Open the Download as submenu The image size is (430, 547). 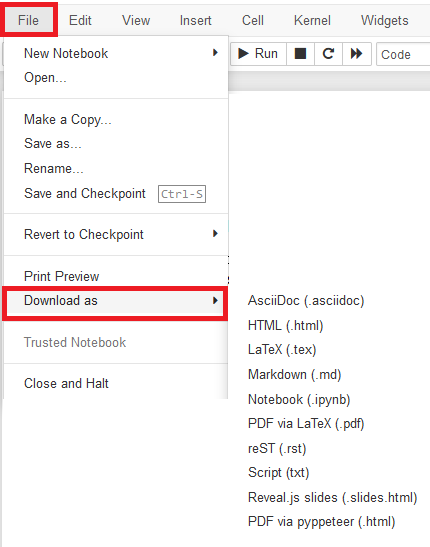(116, 301)
